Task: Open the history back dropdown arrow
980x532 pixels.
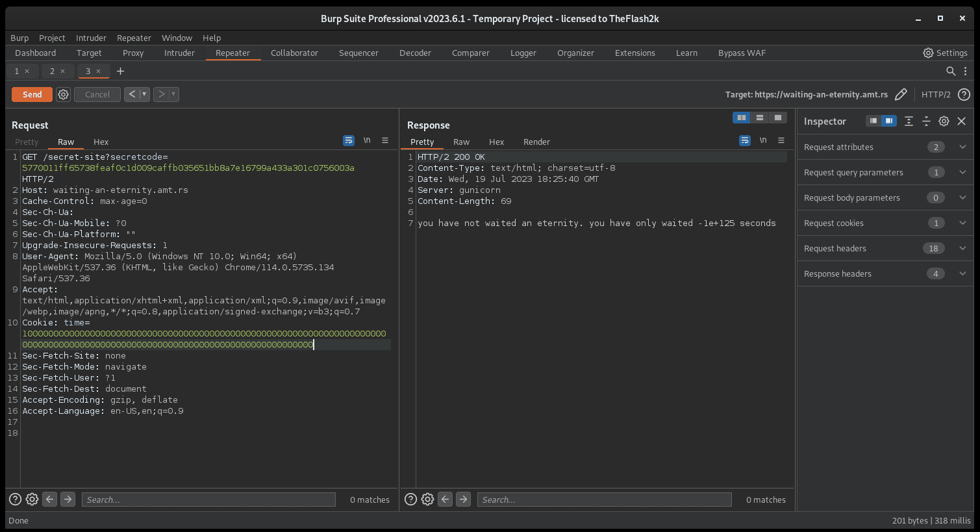Action: click(x=144, y=94)
